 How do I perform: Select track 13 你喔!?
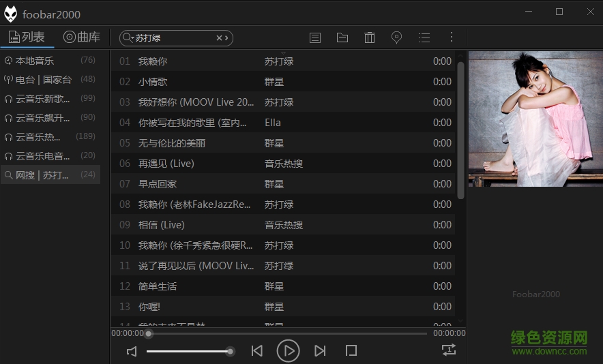coord(283,306)
